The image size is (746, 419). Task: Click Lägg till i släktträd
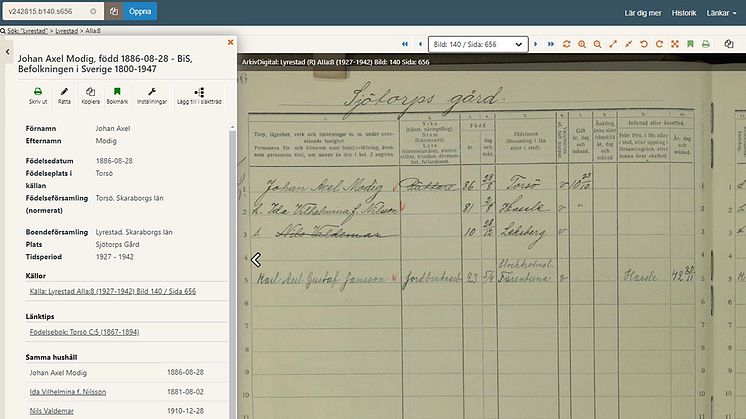click(199, 96)
